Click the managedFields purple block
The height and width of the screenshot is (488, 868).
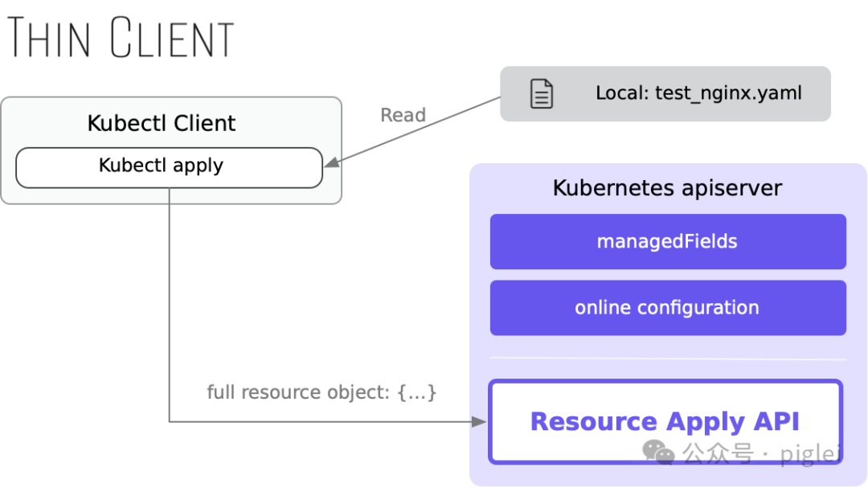click(668, 241)
